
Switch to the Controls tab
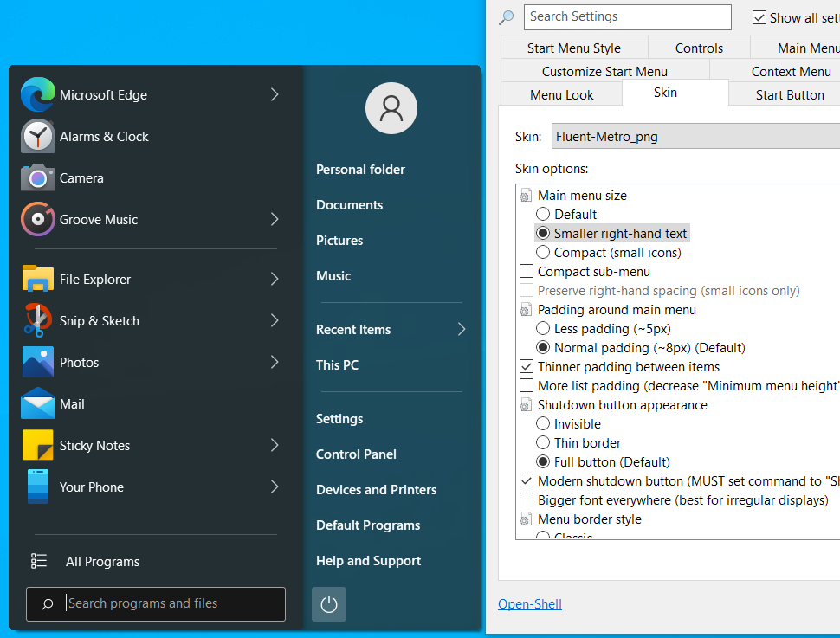699,48
